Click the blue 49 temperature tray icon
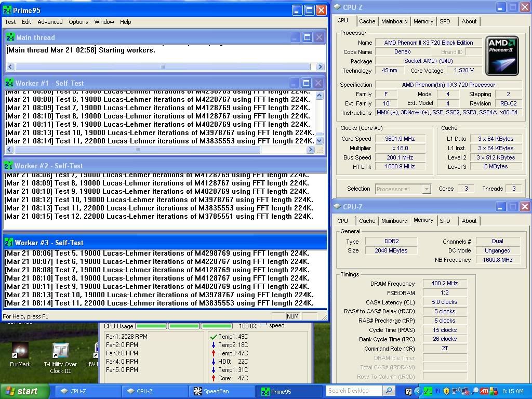 tap(437, 392)
